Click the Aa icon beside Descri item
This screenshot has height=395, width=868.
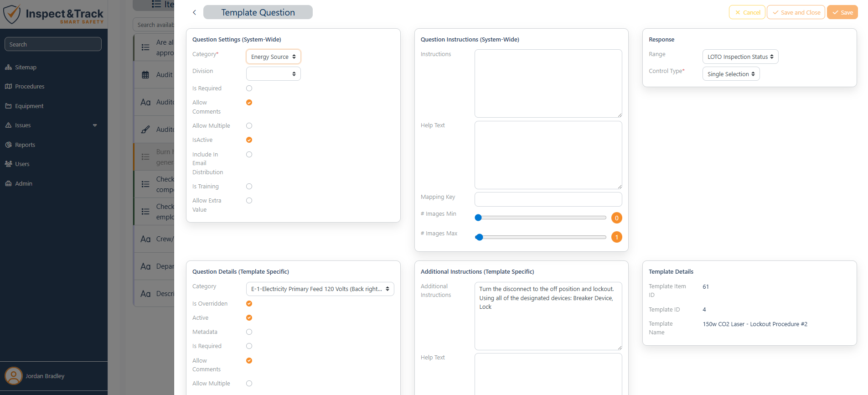145,294
